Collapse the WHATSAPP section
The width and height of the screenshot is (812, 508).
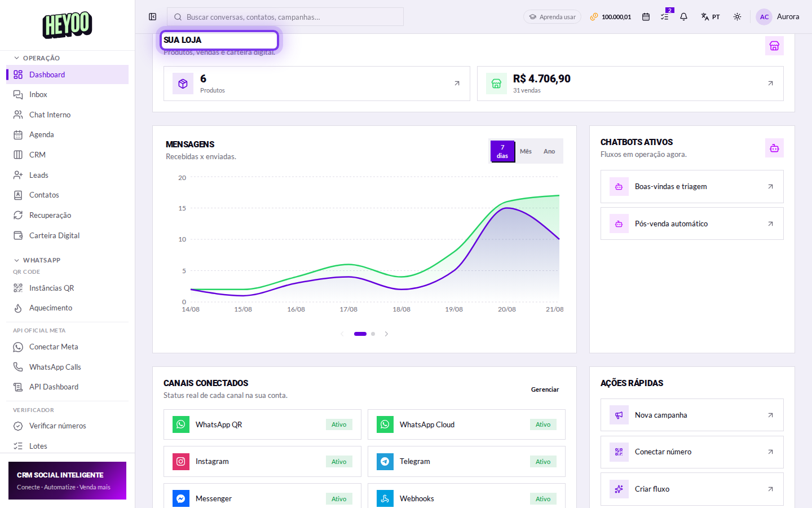tap(37, 260)
